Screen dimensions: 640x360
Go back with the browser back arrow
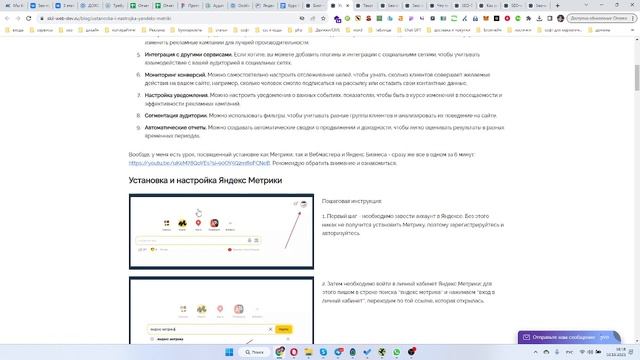(7, 18)
